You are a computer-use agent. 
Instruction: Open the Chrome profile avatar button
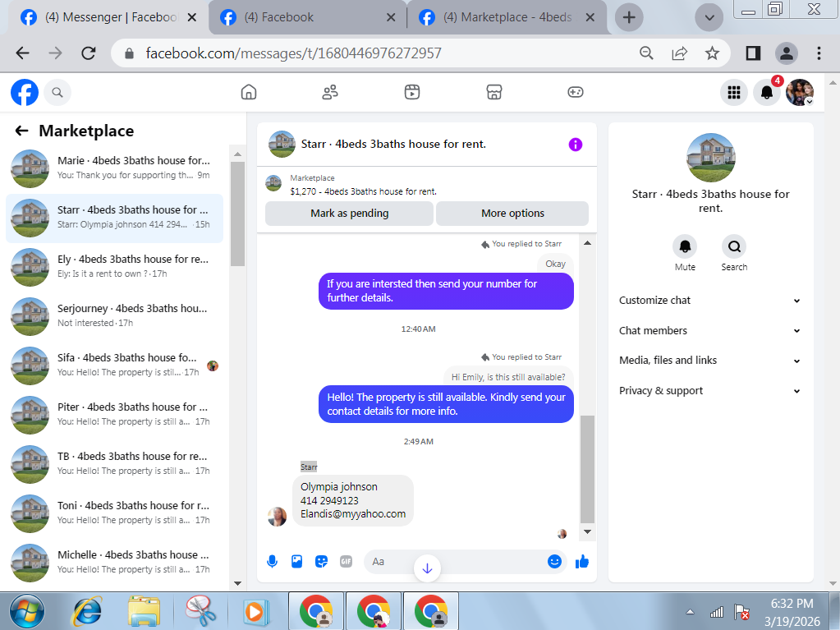pos(787,53)
